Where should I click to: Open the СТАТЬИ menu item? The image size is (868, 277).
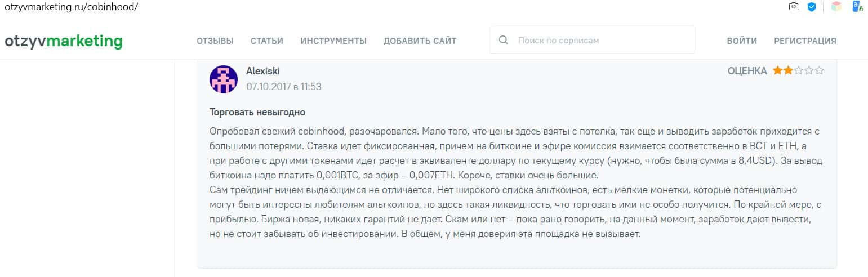pos(267,41)
